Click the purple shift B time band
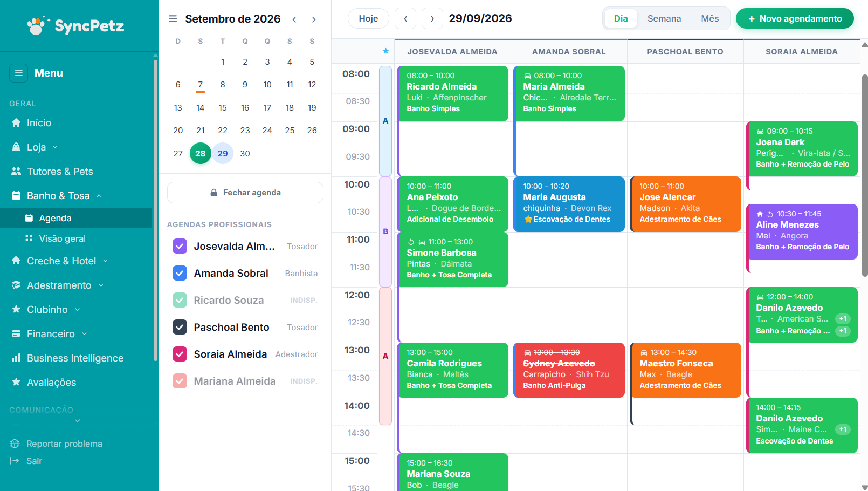The height and width of the screenshot is (491, 868). coord(385,231)
